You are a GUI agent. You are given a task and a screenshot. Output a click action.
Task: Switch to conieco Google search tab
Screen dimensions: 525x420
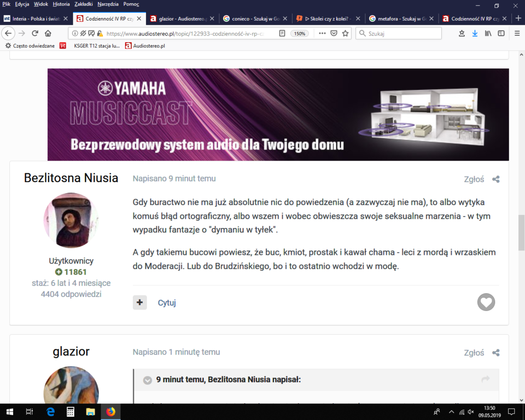tap(256, 19)
